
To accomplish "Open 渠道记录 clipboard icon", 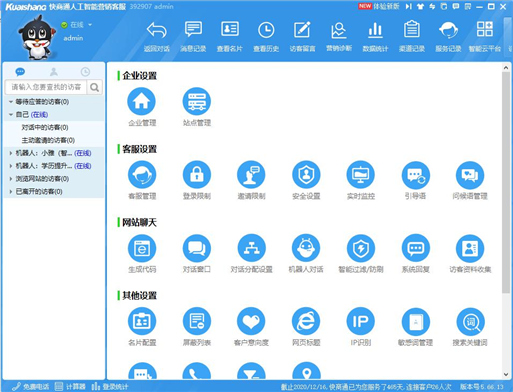I will coord(412,37).
